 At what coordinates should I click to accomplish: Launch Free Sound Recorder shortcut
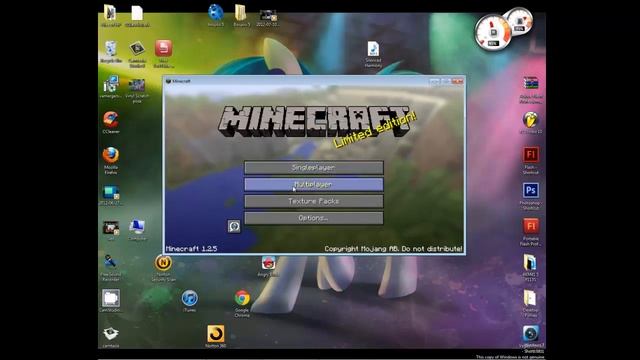[x=111, y=267]
